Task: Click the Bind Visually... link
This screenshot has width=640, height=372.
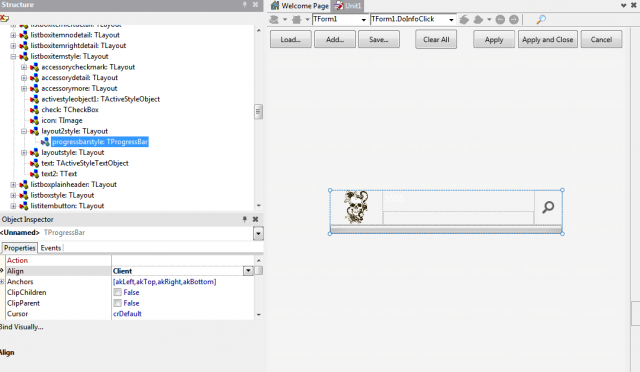Action: (22, 327)
